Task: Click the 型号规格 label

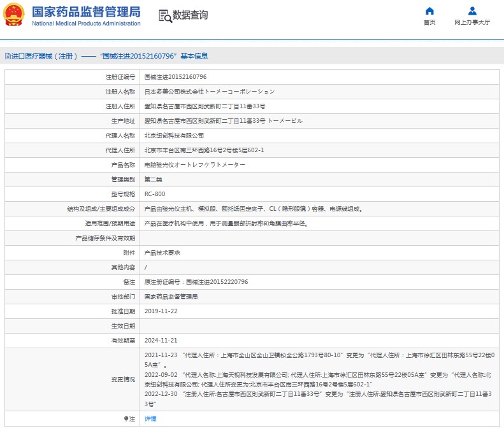Action: pyautogui.click(x=123, y=194)
